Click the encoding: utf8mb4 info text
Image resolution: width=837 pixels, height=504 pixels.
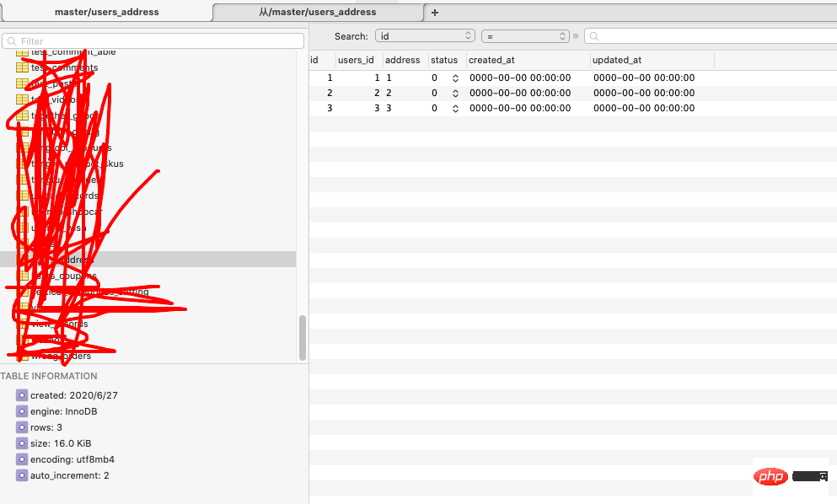click(72, 459)
